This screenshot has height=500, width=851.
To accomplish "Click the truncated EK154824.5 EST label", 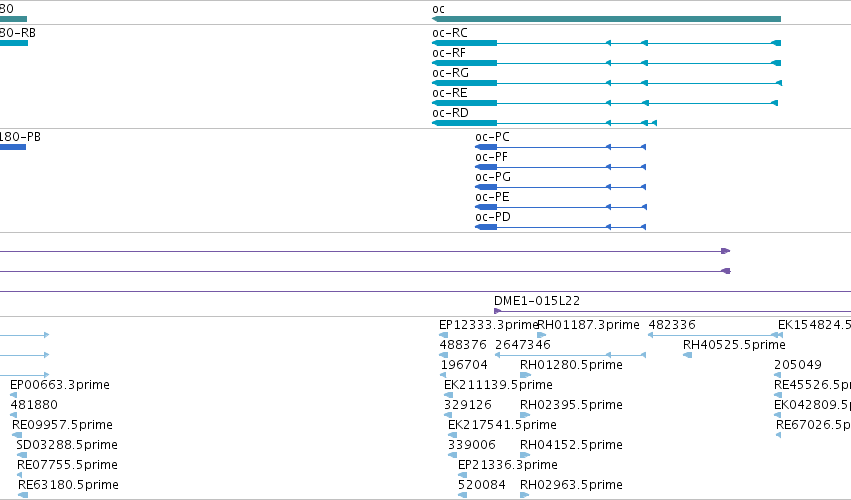I will 814,325.
